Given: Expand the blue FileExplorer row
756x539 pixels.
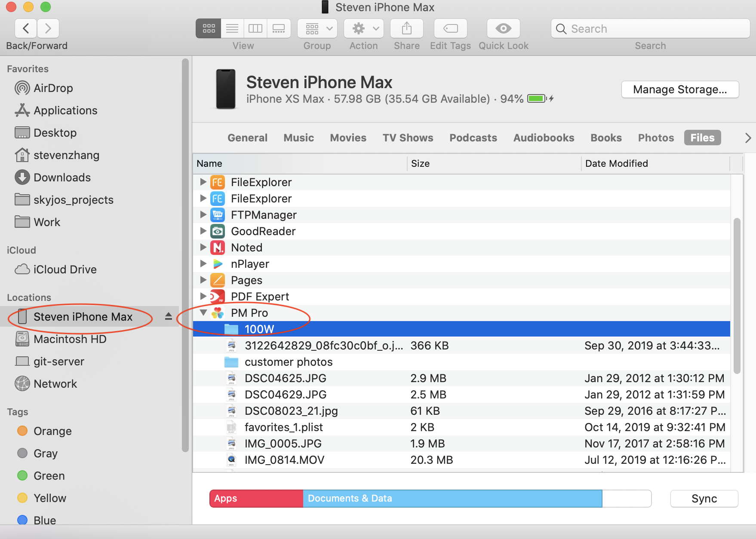Looking at the screenshot, I should tap(203, 198).
